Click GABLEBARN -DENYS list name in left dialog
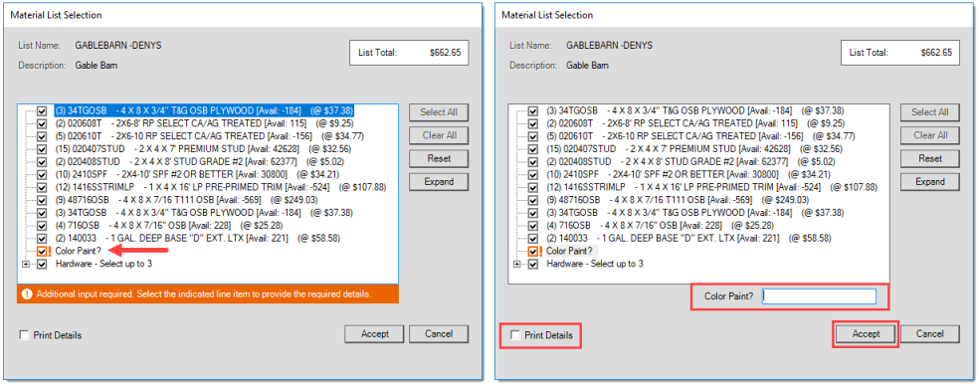The height and width of the screenshot is (388, 980). click(x=118, y=46)
